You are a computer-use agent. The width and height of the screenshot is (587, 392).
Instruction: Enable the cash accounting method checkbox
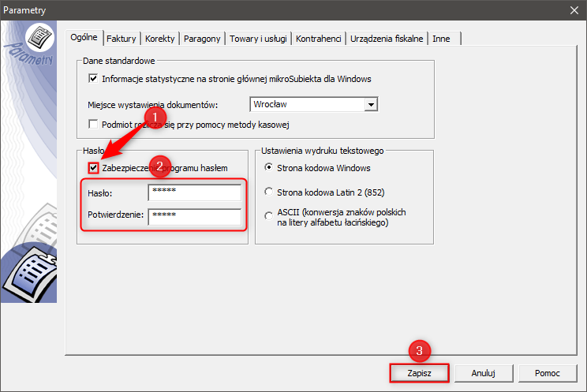(x=93, y=125)
